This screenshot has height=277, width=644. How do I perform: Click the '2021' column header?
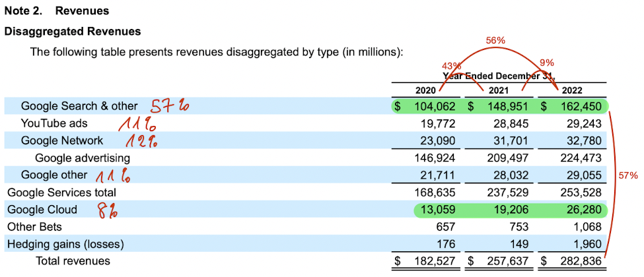point(499,91)
